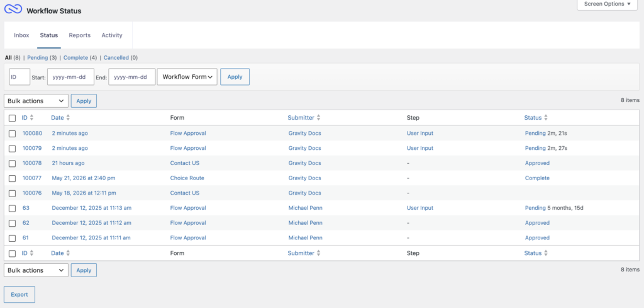Viewport: 644px width, 308px height.
Task: Click User Input step in row 100080
Action: tap(420, 134)
